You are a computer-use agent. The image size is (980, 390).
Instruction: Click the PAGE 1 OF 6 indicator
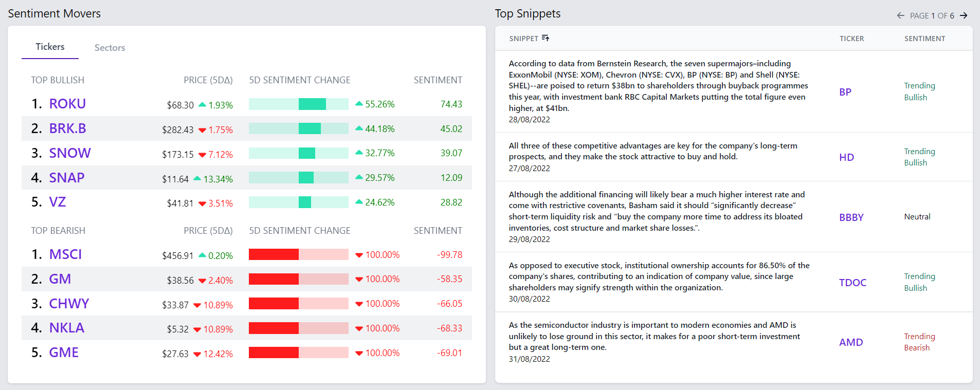[932, 16]
